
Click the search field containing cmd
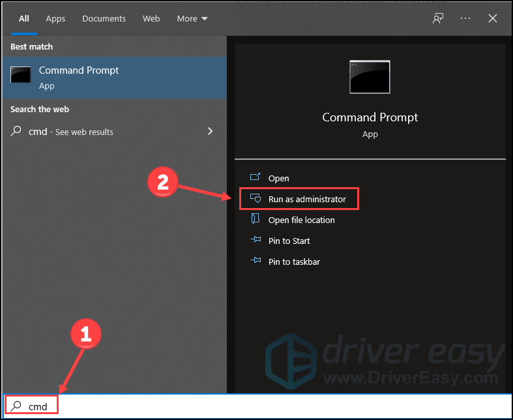(261, 406)
